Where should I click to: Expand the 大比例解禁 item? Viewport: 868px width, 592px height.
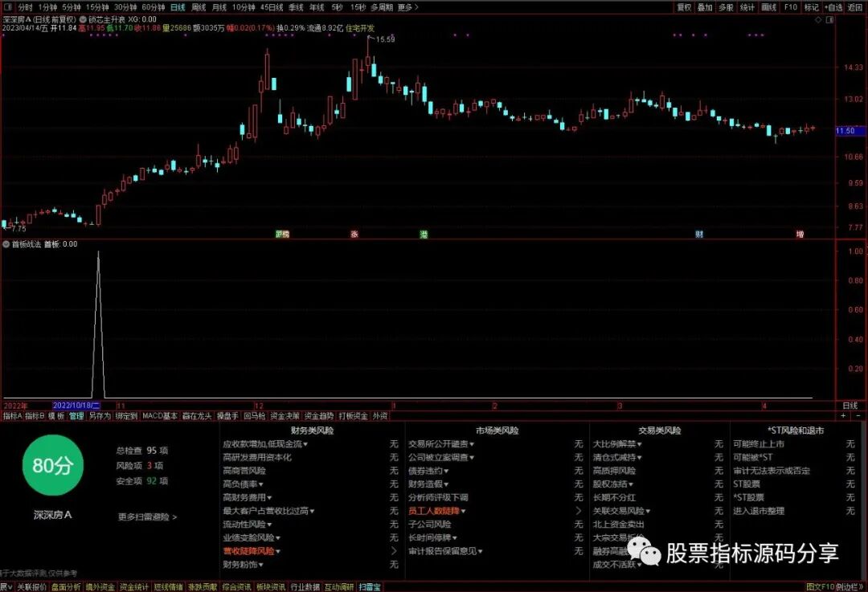(x=617, y=443)
